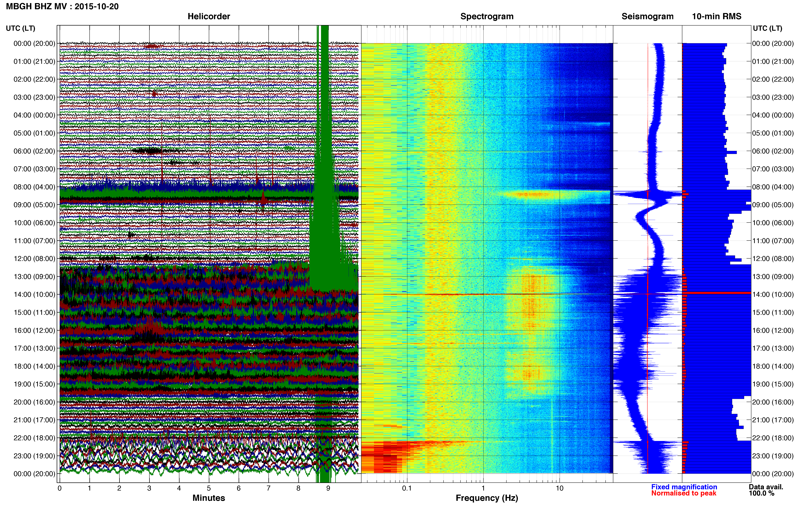Screen dimensions: 812x508
Task: Click left time label '16:00 (12:00)'
Action: (34, 330)
